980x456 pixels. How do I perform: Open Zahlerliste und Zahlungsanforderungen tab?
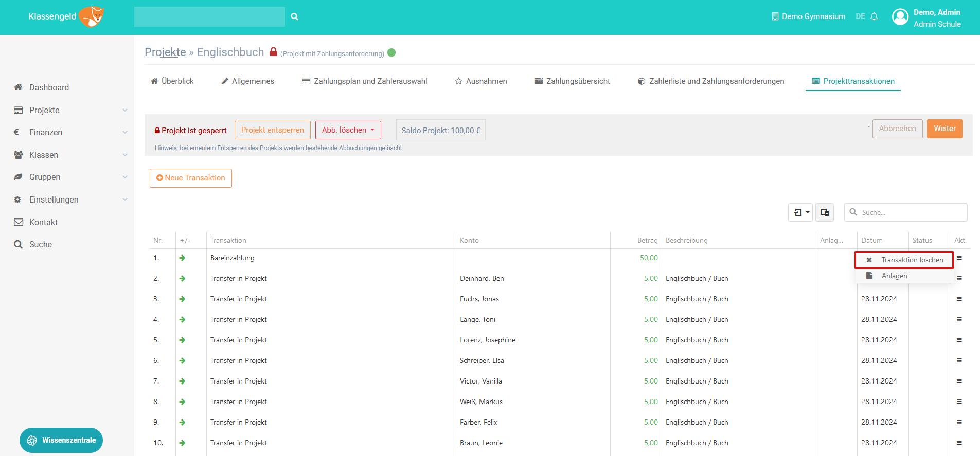711,81
